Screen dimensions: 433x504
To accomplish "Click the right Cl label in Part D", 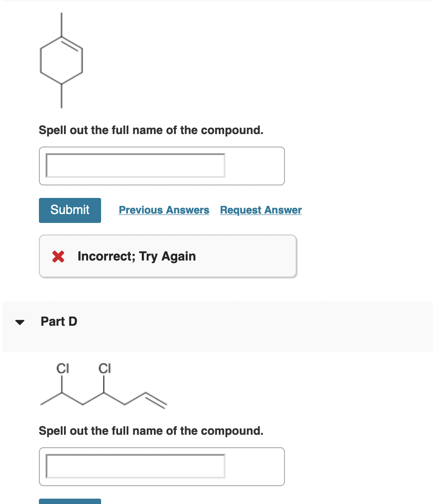I will 104,369.
